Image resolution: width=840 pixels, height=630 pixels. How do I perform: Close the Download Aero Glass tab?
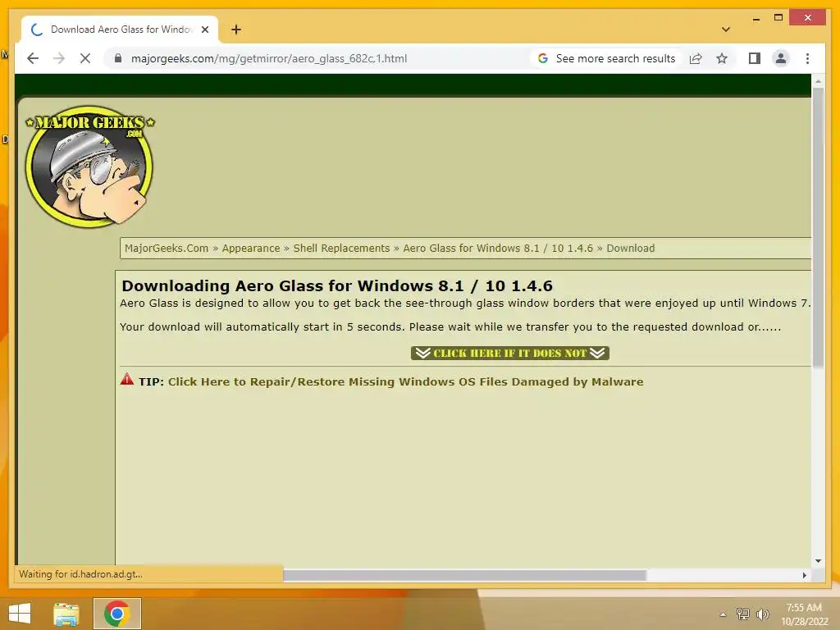pos(204,30)
